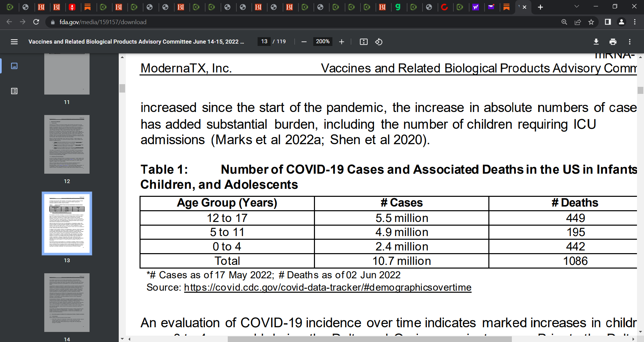Screen dimensions: 644x342
Task: Toggle the browser side panel
Action: pyautogui.click(x=607, y=22)
